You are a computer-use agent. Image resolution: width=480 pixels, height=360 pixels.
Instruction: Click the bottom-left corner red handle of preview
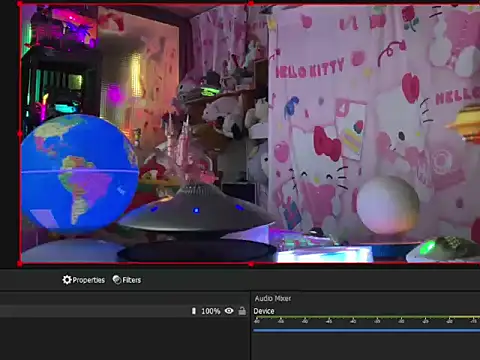tap(20, 264)
